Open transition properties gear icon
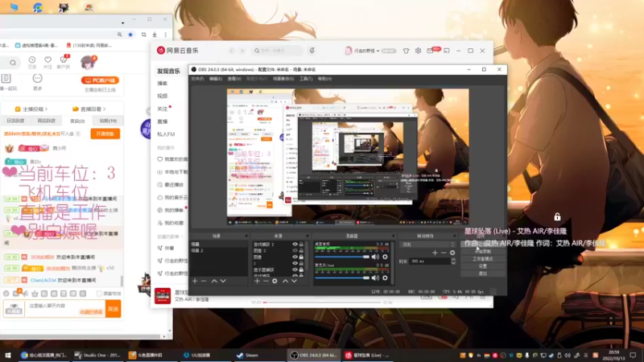644x362 pixels. click(452, 253)
